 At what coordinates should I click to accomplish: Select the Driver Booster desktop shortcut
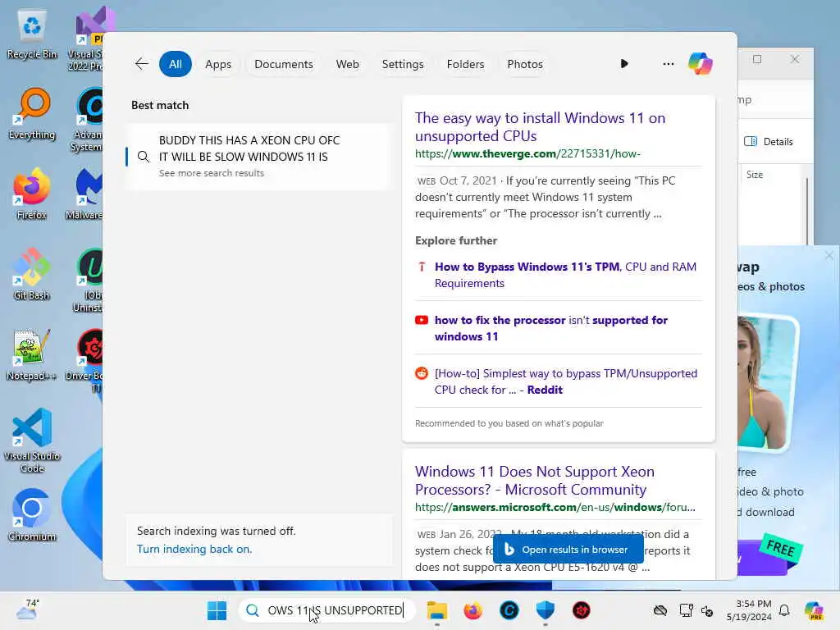pos(85,360)
